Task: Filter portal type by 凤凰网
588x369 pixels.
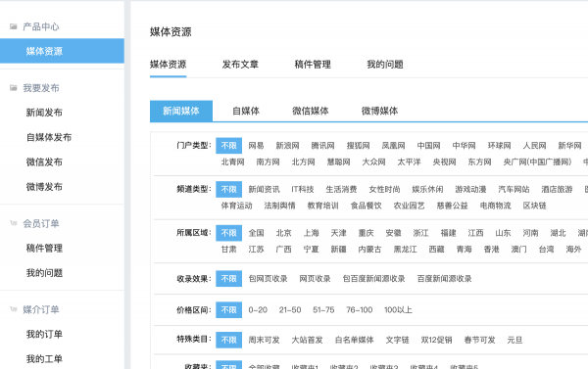Action: click(x=393, y=146)
